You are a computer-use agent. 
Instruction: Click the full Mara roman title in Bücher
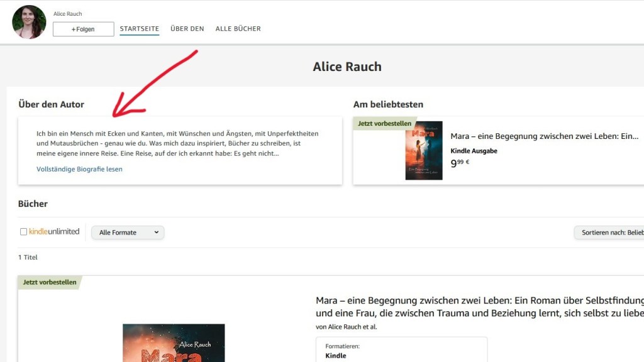coord(472,305)
